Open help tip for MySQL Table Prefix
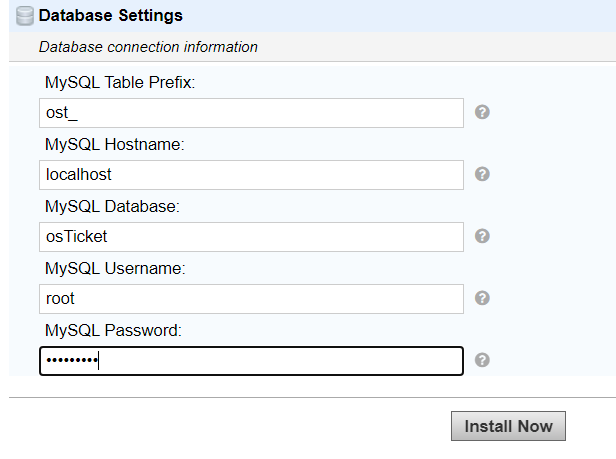Image resolution: width=616 pixels, height=459 pixels. pos(482,112)
